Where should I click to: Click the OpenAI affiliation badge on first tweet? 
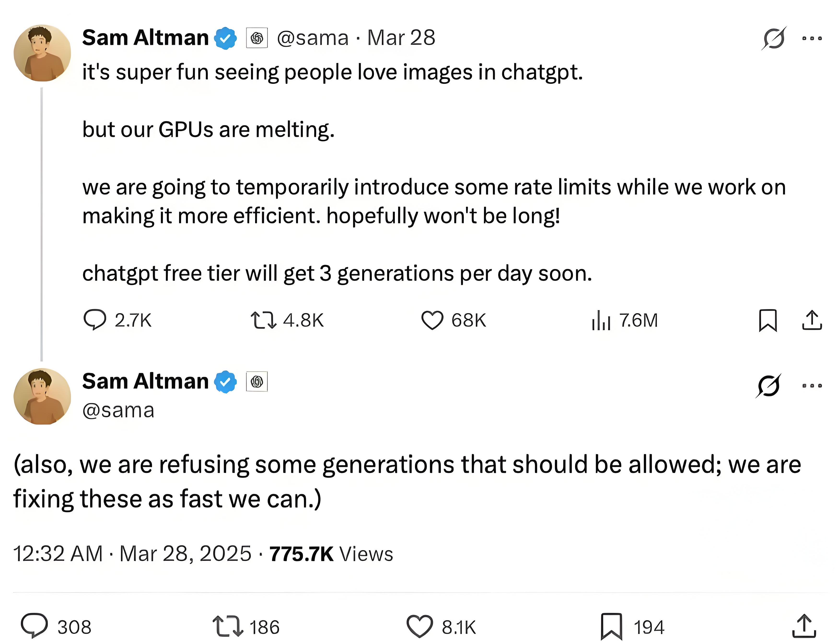256,38
